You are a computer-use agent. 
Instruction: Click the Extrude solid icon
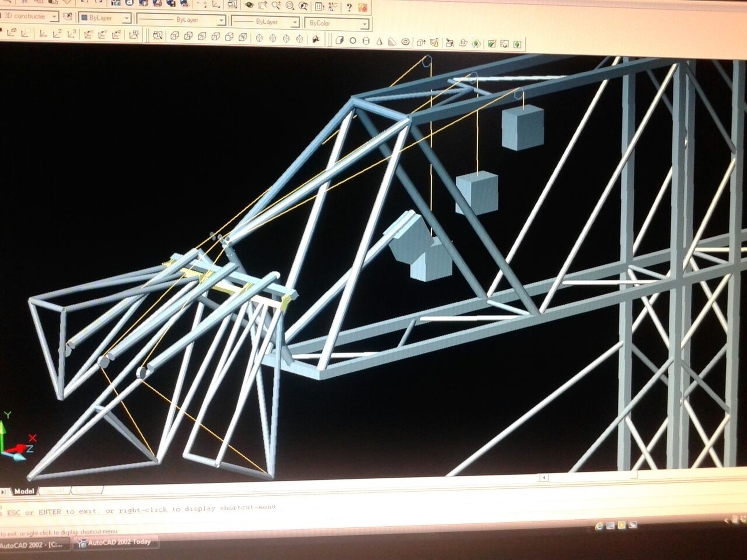pyautogui.click(x=421, y=43)
